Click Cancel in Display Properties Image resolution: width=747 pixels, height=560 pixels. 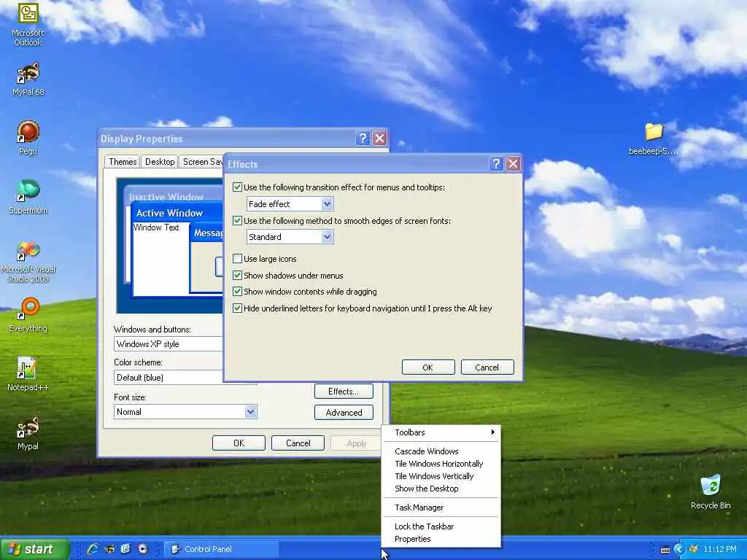point(298,443)
